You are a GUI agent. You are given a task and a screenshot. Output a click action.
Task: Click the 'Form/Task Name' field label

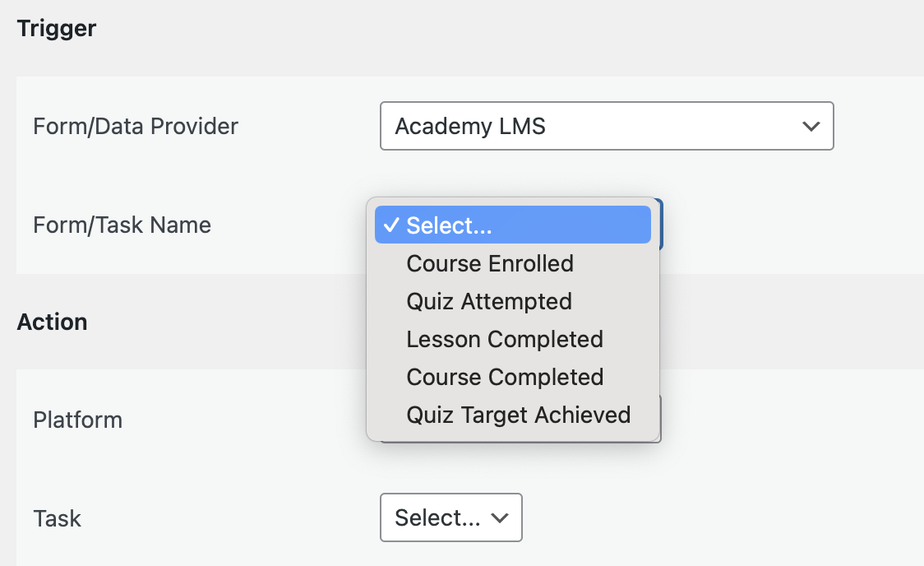pos(122,224)
